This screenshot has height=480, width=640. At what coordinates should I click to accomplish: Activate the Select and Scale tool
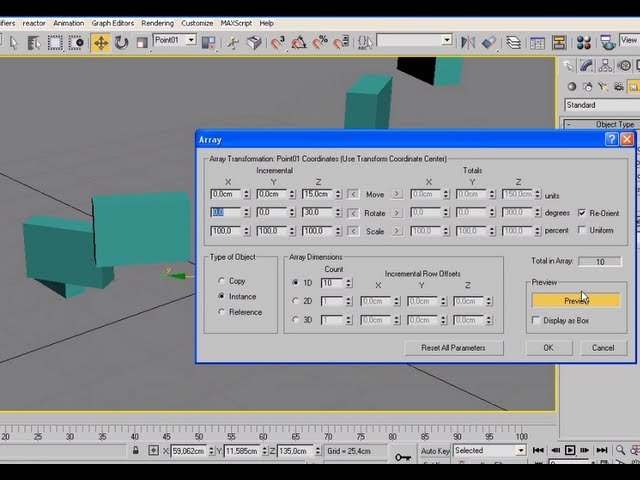(x=142, y=42)
